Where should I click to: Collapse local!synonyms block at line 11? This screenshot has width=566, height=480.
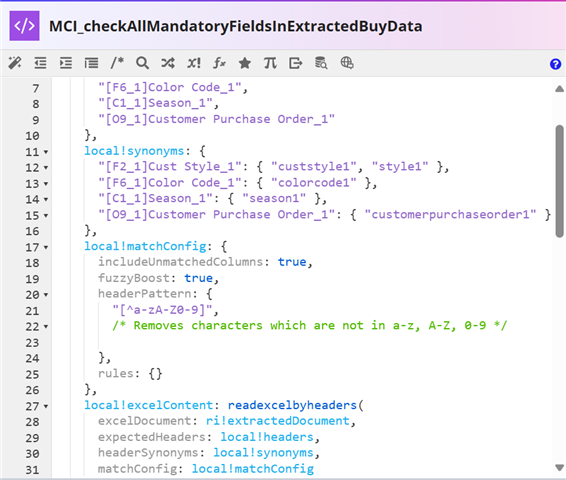coord(46,152)
